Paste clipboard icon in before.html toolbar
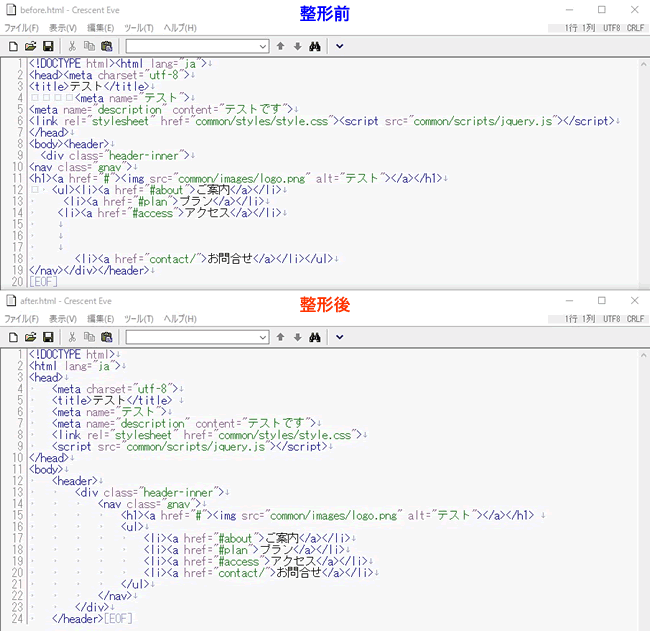This screenshot has height=631, width=650. click(x=107, y=46)
